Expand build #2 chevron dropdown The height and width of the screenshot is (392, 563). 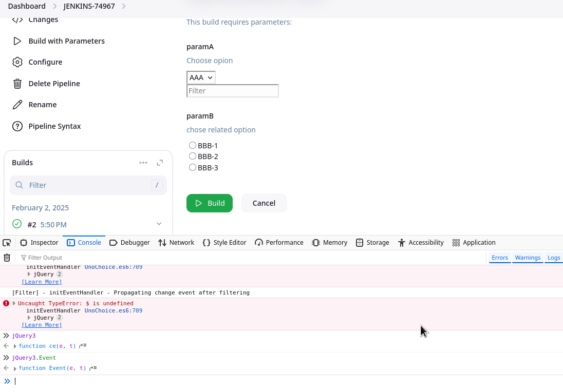coord(159,224)
